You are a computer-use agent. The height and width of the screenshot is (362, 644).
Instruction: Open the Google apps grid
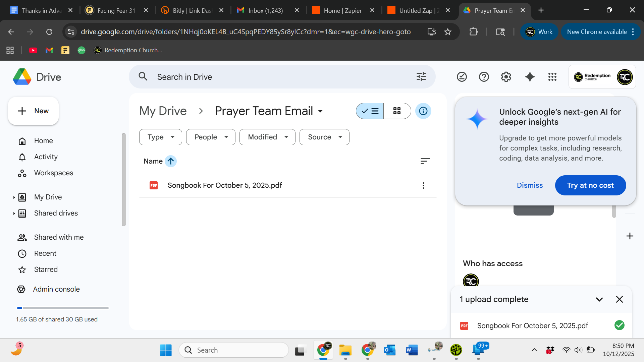pos(552,77)
